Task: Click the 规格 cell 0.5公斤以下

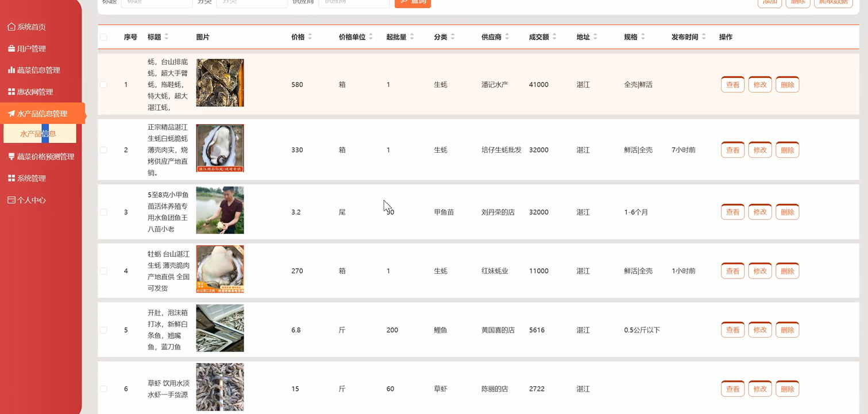Action: point(642,330)
